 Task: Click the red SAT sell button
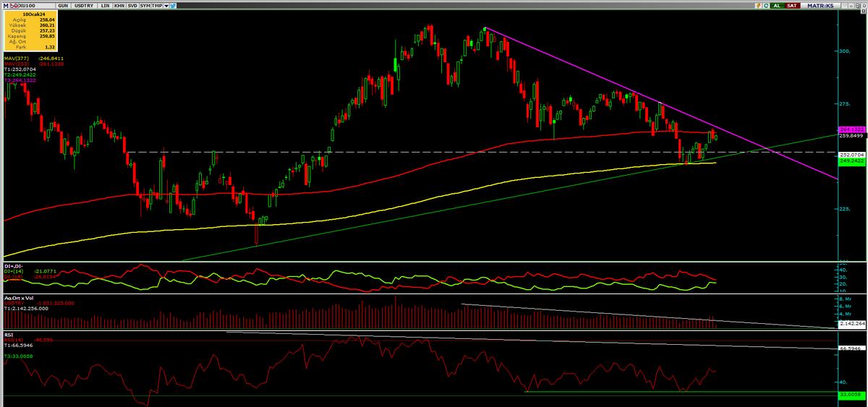coord(792,6)
